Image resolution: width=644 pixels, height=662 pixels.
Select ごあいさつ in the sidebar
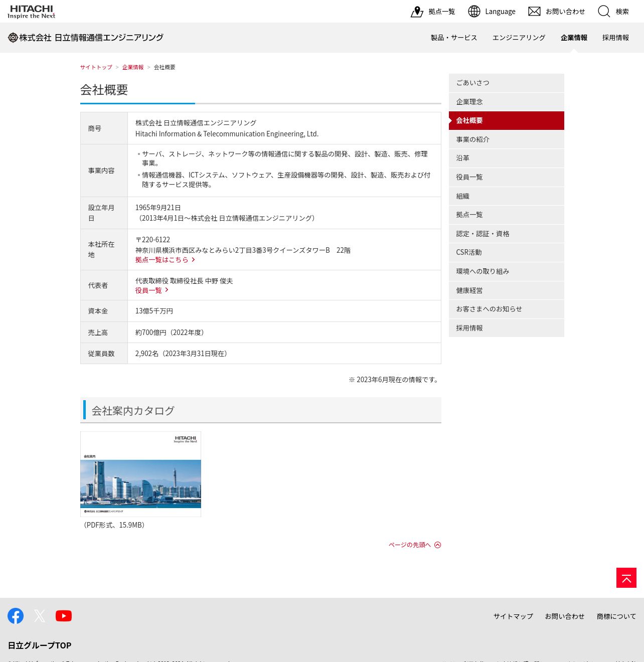click(x=507, y=83)
